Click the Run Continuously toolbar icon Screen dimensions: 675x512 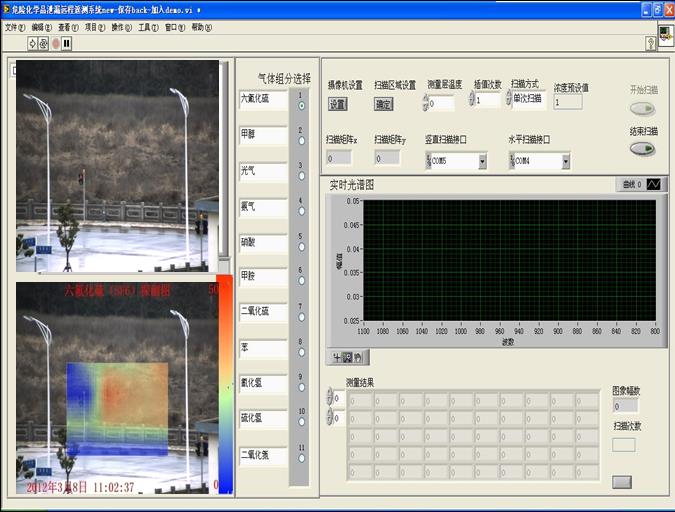pos(43,44)
